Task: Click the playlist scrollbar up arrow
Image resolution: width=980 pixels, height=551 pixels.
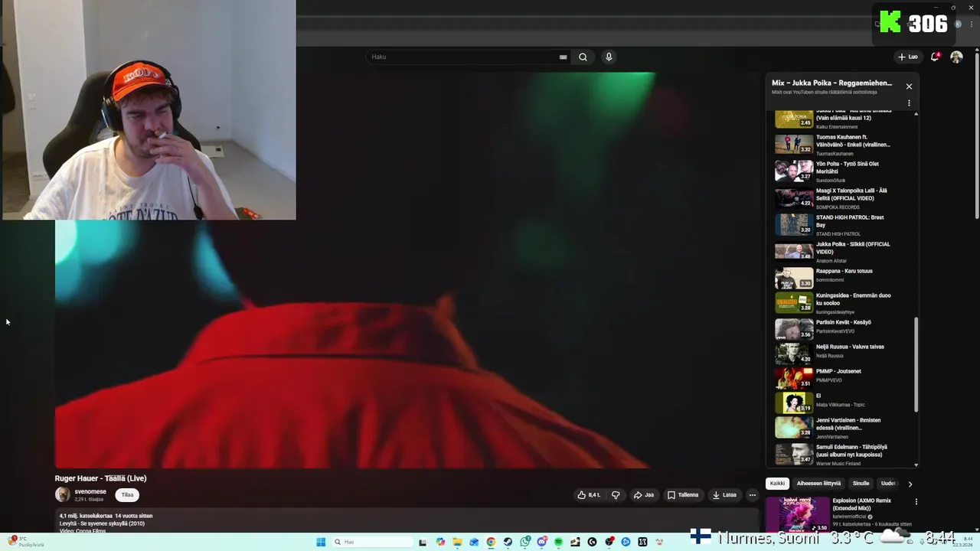Action: 916,114
